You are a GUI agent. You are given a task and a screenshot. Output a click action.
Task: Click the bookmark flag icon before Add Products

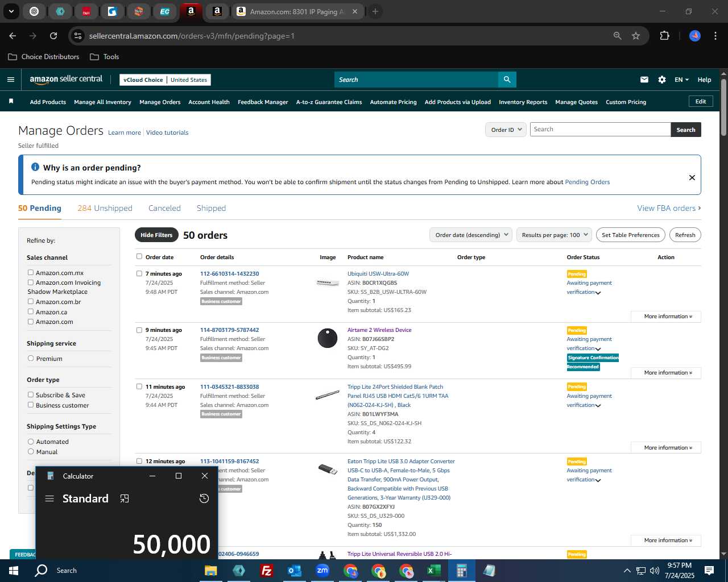pos(11,101)
